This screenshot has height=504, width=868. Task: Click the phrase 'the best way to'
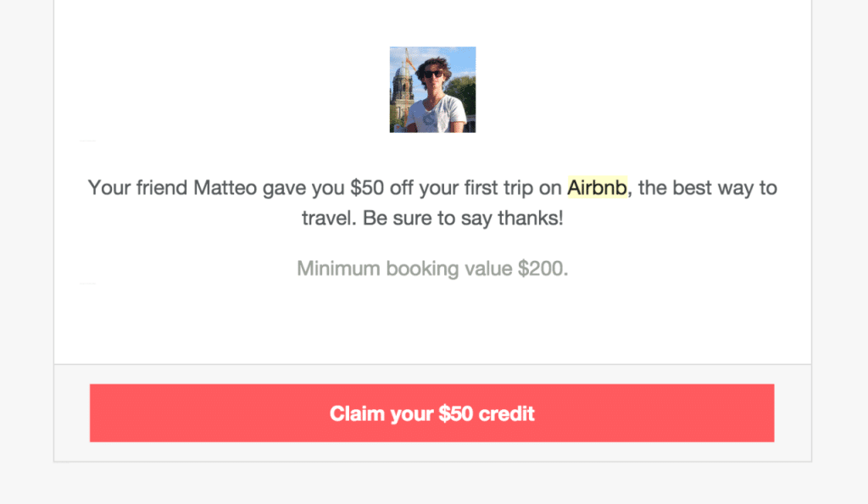708,187
